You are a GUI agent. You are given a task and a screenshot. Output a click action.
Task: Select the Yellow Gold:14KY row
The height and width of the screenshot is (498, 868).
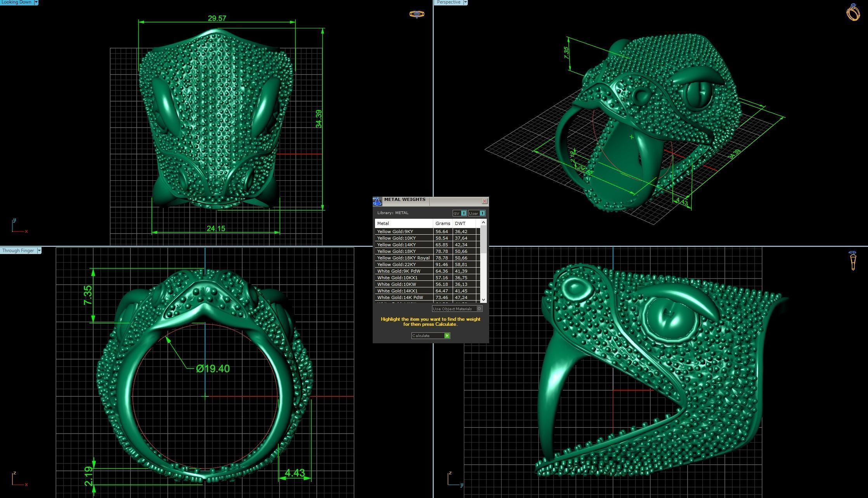click(427, 245)
